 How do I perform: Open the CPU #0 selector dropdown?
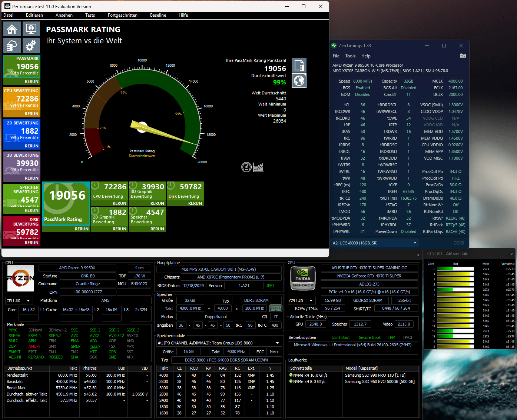click(19, 300)
